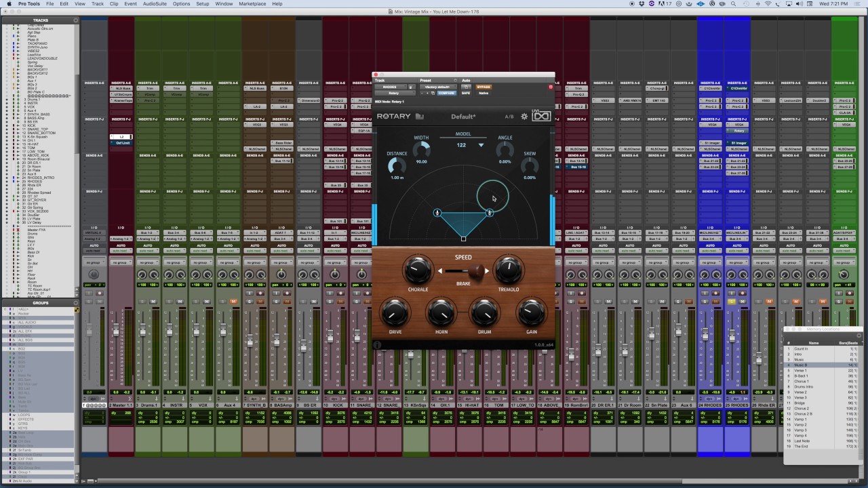The width and height of the screenshot is (868, 488).
Task: Click the preset copy settings icon
Action: tap(431, 93)
